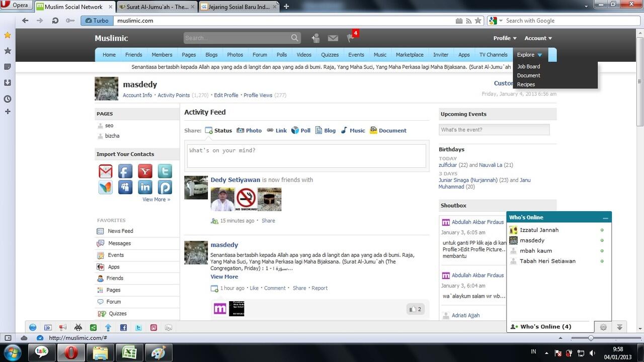
Task: Click the Facebook icon in bottom site toolbar
Action: (123, 327)
